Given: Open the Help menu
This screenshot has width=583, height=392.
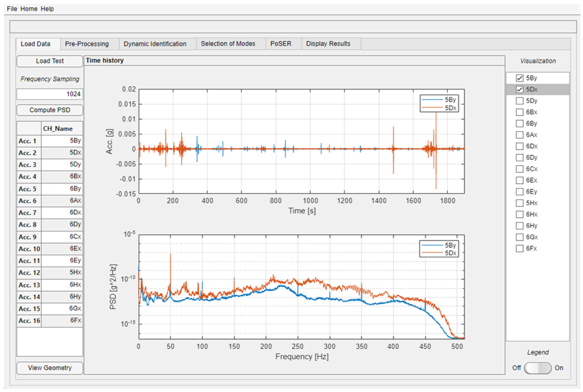Looking at the screenshot, I should pos(47,9).
